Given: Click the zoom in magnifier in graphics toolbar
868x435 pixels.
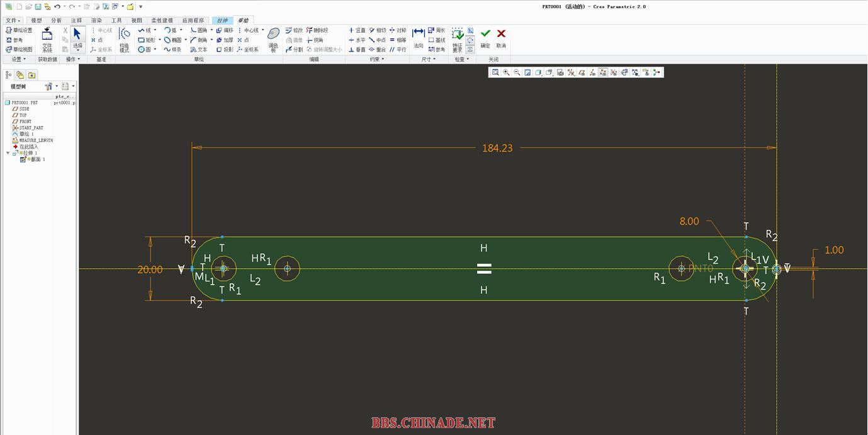Looking at the screenshot, I should [x=506, y=72].
